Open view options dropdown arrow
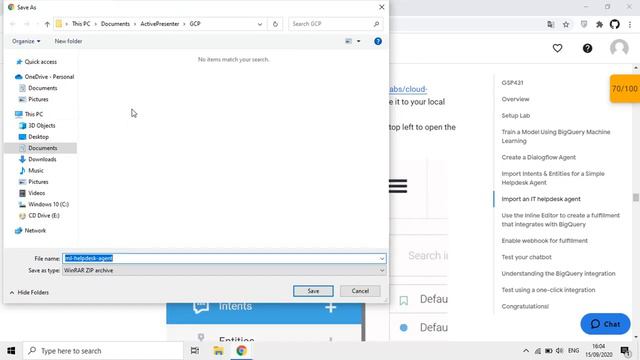 358,41
